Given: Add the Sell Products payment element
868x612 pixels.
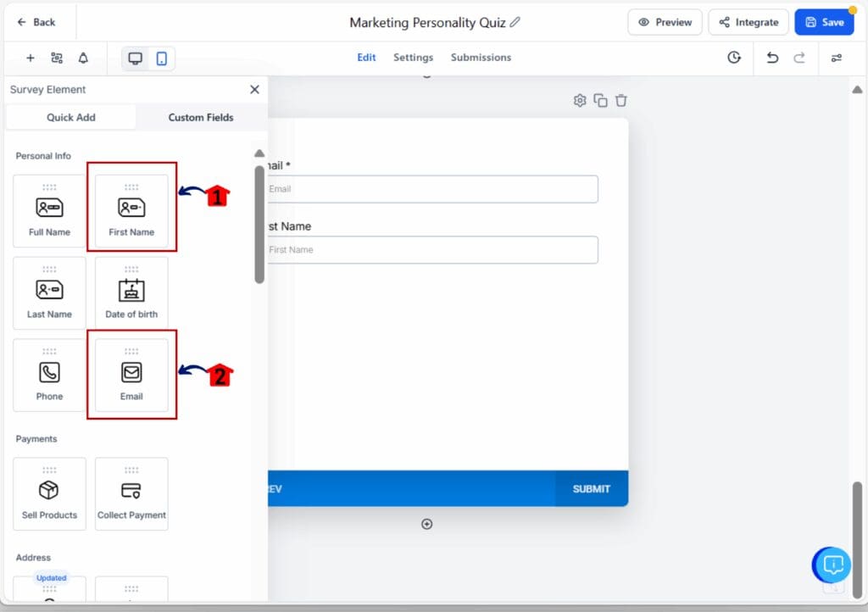Looking at the screenshot, I should pyautogui.click(x=49, y=493).
